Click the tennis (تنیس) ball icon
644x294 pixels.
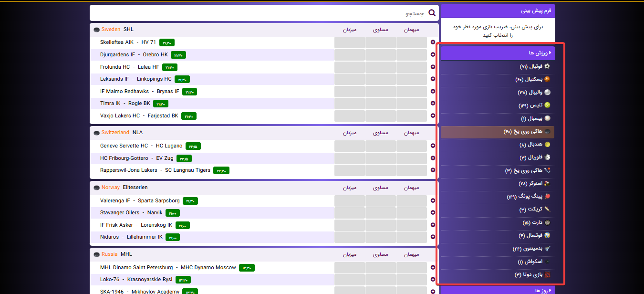point(547,105)
